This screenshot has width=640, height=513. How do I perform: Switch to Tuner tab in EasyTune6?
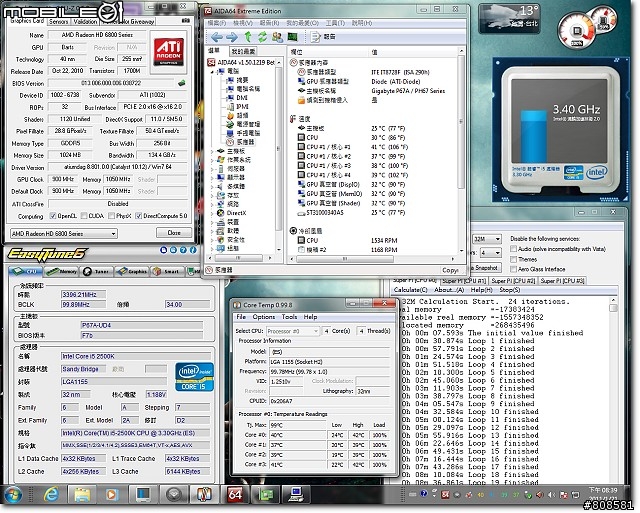tap(96, 271)
